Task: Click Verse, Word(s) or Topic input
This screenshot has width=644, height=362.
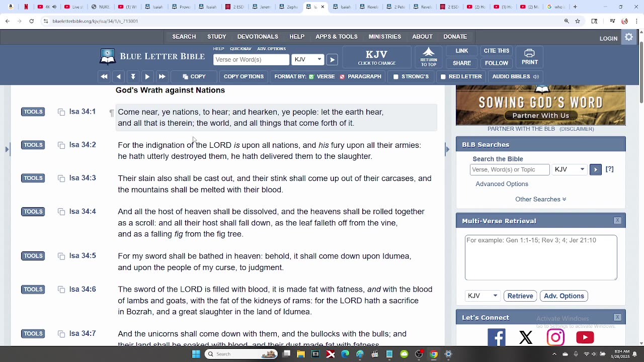Action: [x=510, y=169]
